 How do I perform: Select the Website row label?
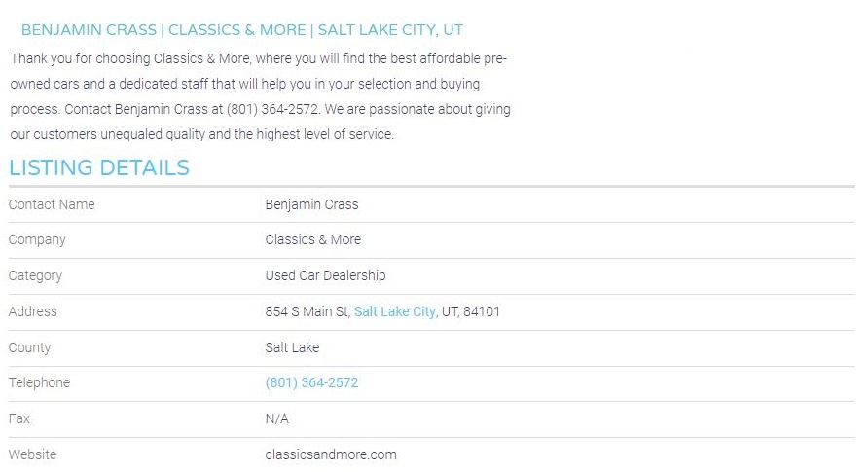(x=32, y=454)
